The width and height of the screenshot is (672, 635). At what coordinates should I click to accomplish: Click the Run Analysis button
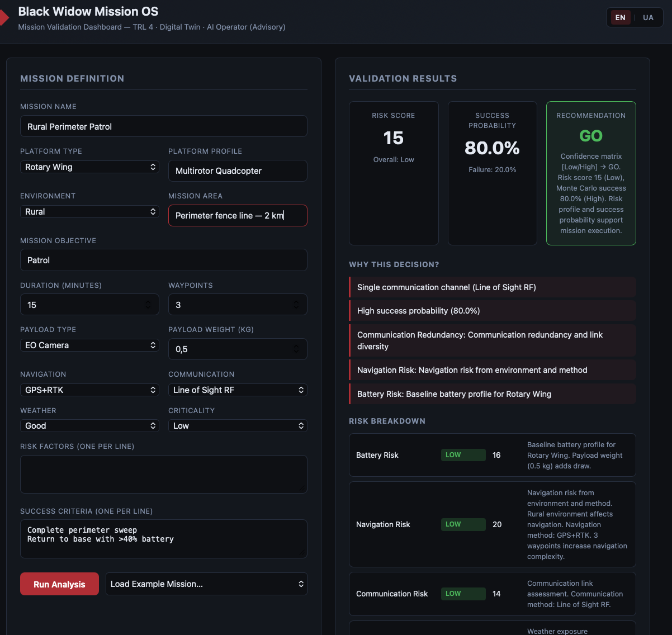[x=59, y=584]
